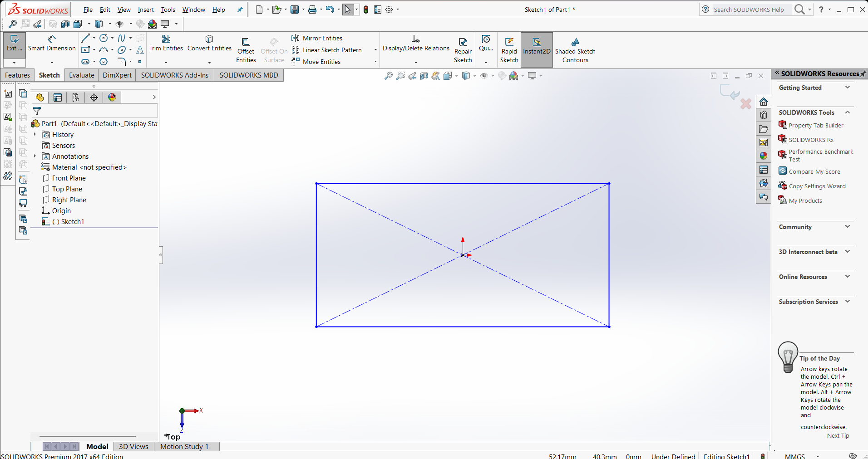Open the Tools menu

click(168, 10)
